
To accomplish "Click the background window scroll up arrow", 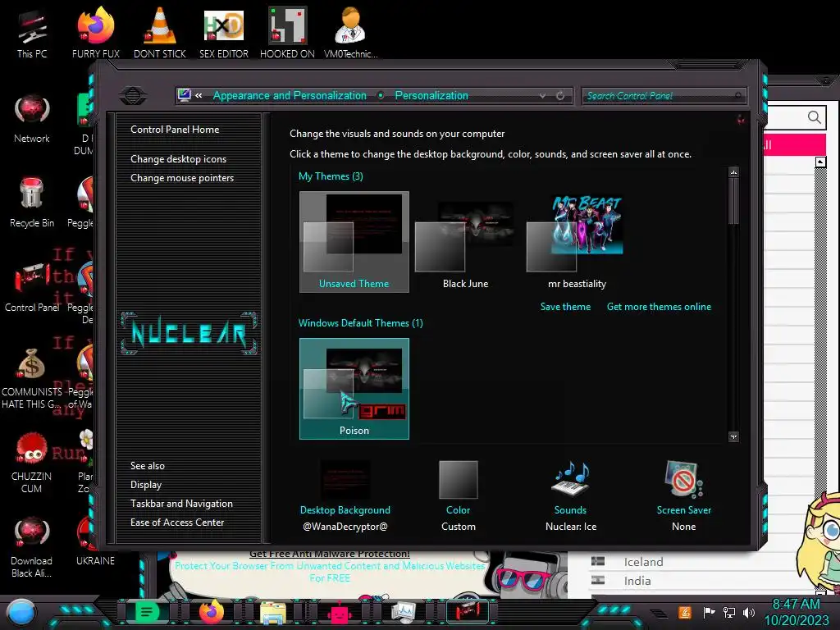I will click(820, 162).
